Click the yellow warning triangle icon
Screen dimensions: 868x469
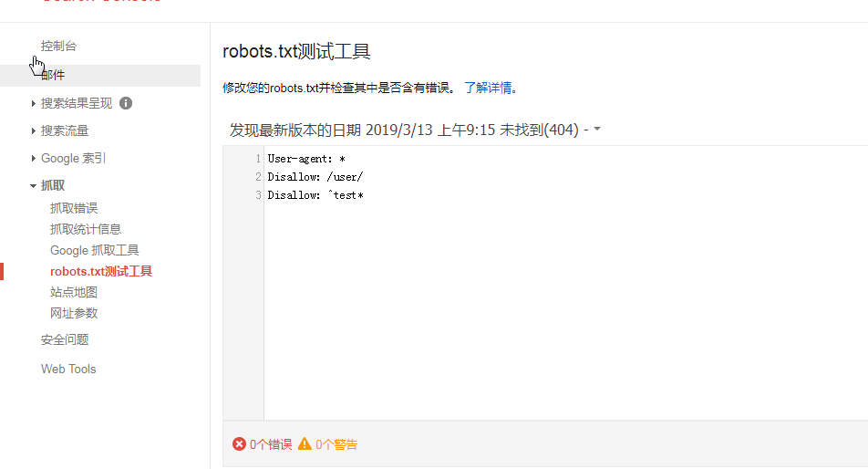pos(305,443)
